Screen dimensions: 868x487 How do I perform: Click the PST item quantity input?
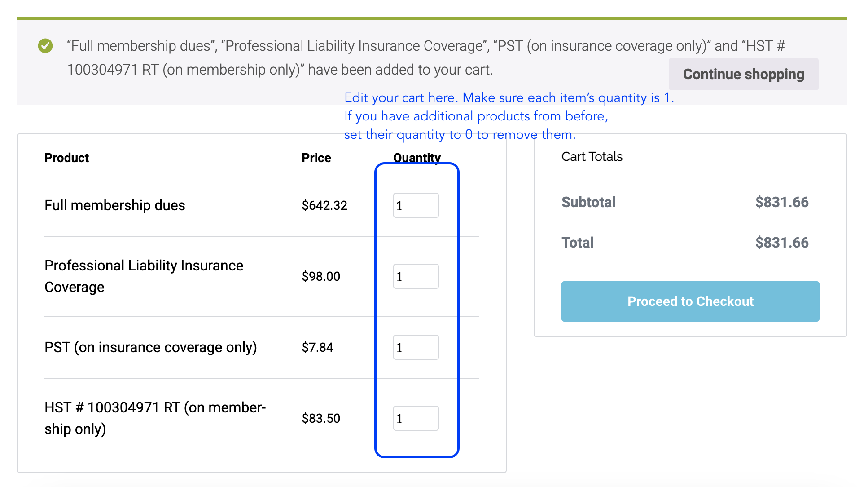[x=416, y=348]
